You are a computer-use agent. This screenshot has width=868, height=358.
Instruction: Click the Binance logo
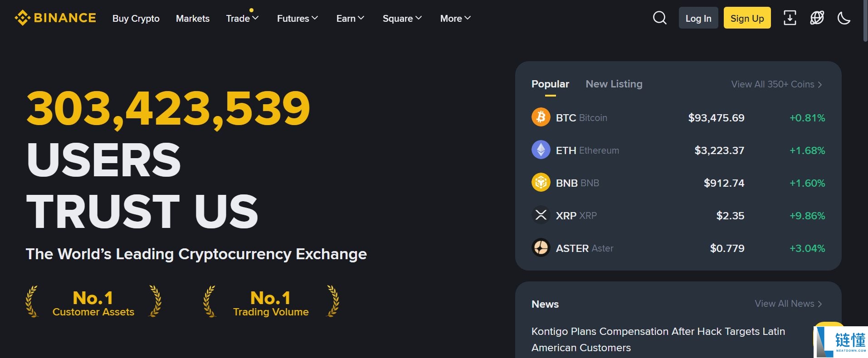click(55, 18)
